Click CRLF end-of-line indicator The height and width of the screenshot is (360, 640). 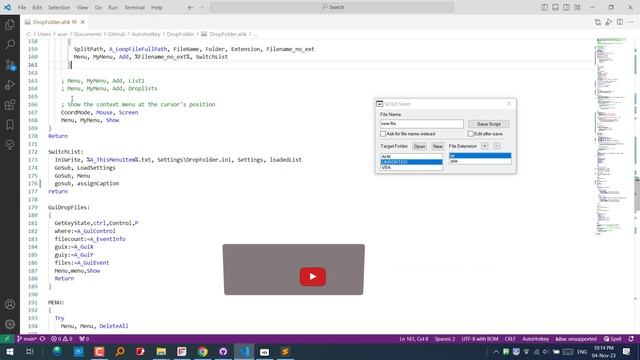510,339
